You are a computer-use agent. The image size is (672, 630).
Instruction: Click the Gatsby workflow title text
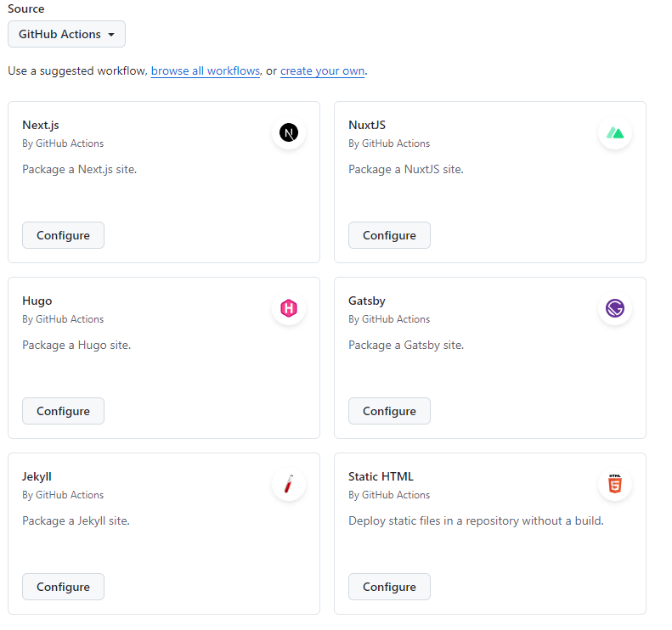click(x=367, y=301)
